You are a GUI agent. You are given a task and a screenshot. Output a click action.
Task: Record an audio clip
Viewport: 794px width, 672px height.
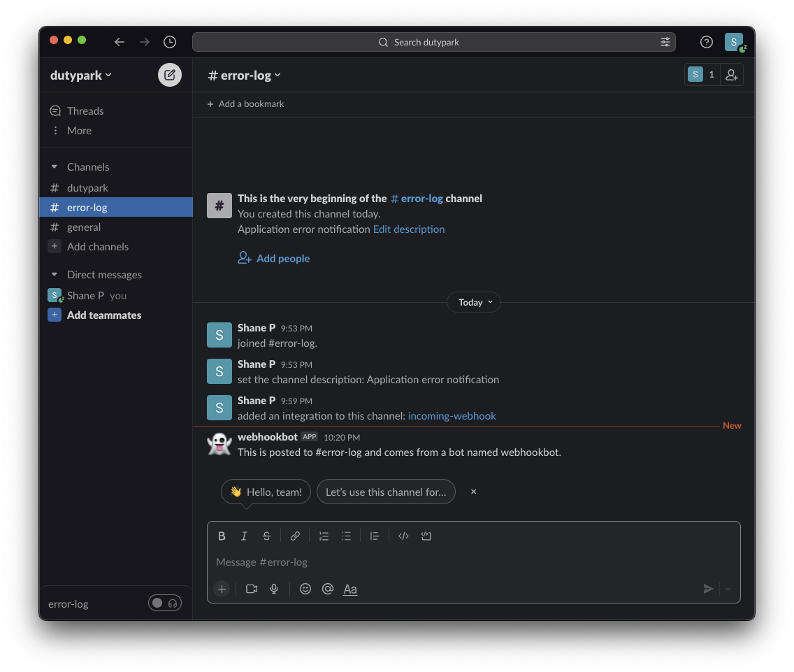pos(274,589)
